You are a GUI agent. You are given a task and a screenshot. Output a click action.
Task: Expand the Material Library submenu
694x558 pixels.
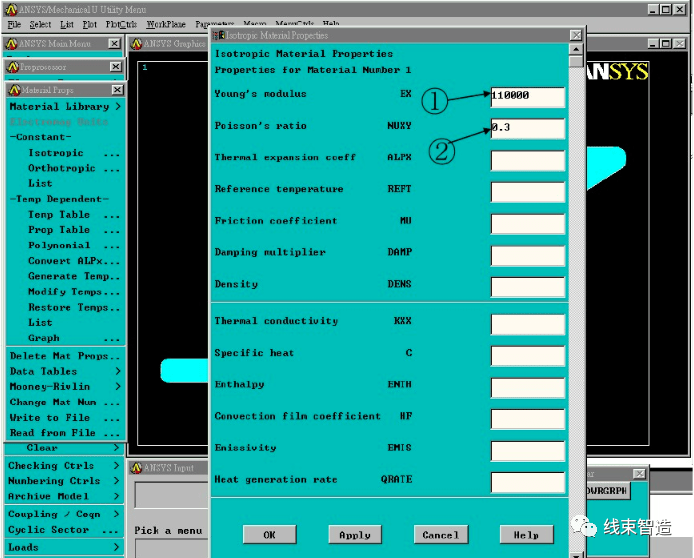coord(65,107)
